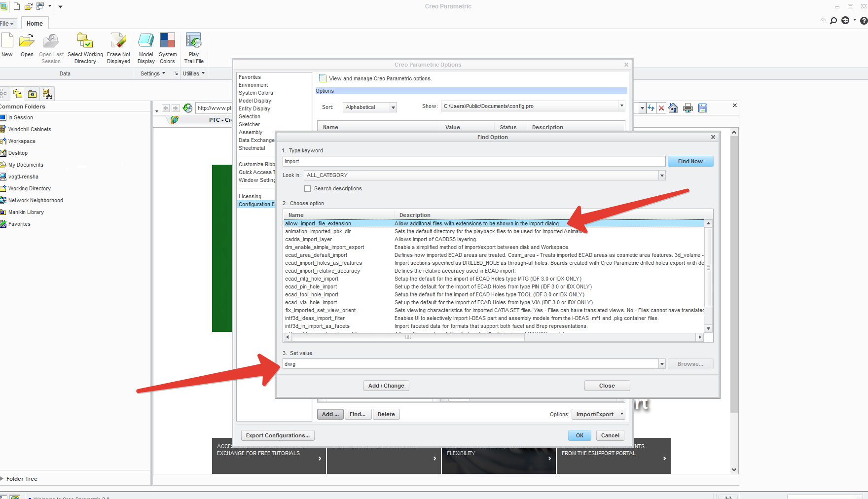Click the Set value input field
The width and height of the screenshot is (868, 499).
[x=470, y=364]
